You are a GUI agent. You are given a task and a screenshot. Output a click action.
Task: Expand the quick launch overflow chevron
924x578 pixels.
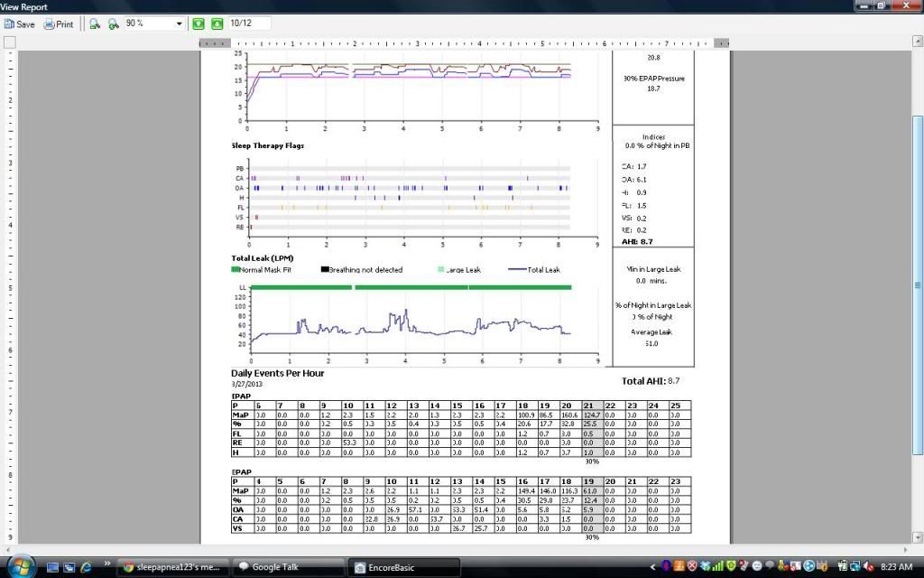(x=107, y=564)
